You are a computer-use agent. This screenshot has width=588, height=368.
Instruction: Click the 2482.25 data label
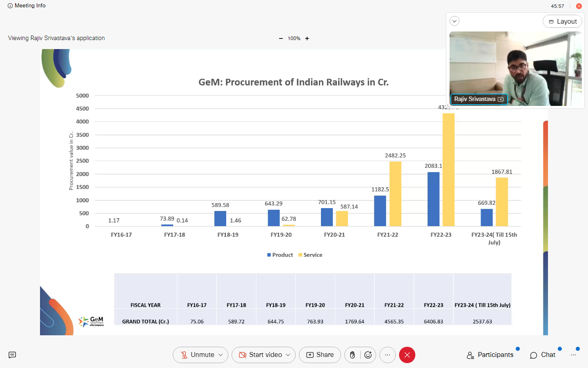[x=395, y=155]
